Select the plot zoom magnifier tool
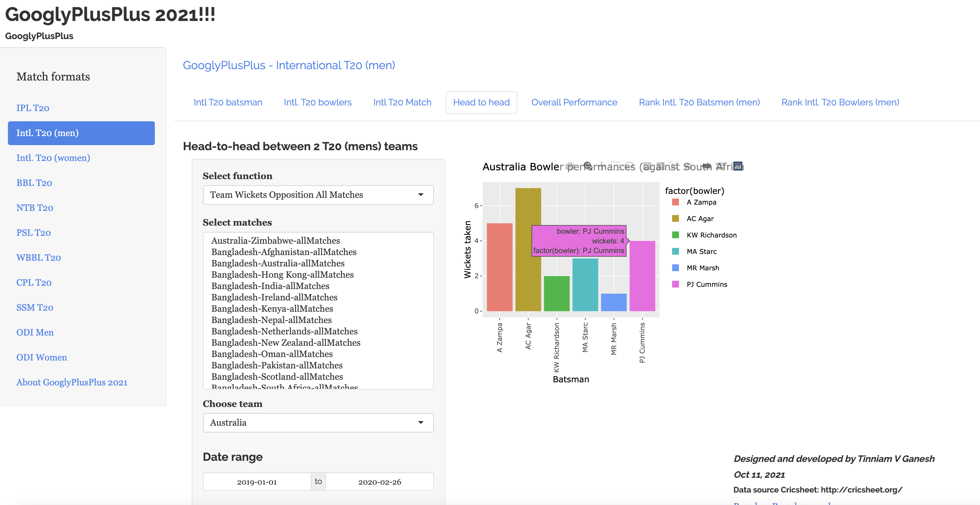 pos(588,166)
